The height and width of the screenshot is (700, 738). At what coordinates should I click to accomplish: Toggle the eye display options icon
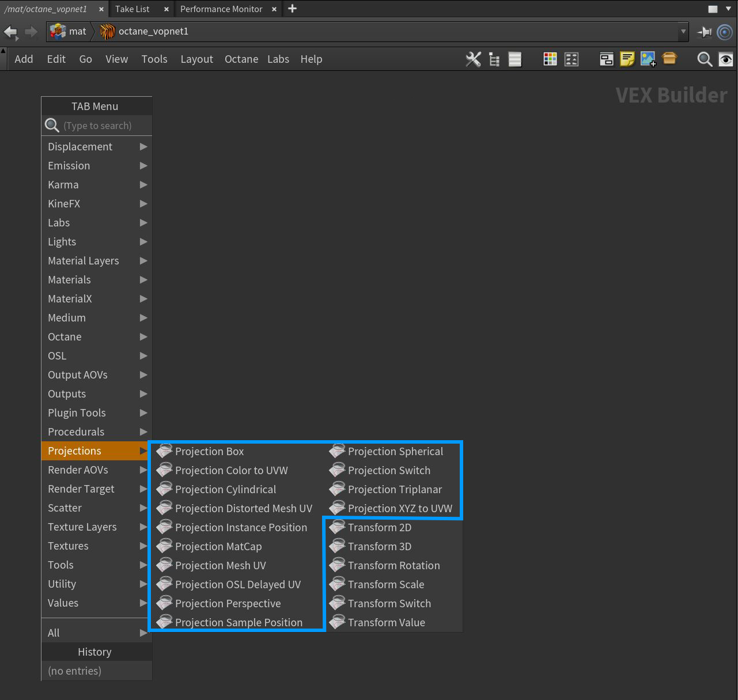726,59
